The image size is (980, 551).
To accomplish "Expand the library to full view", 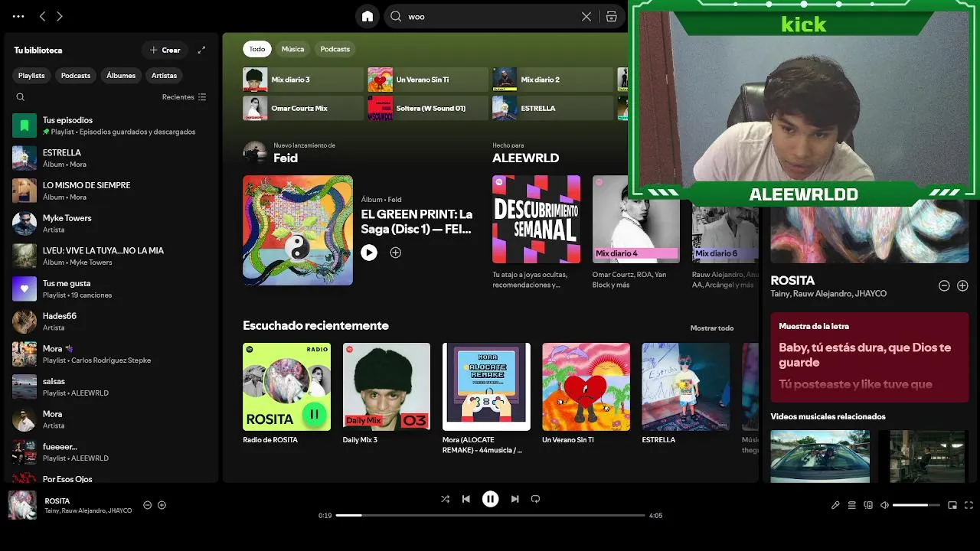I will tap(201, 50).
